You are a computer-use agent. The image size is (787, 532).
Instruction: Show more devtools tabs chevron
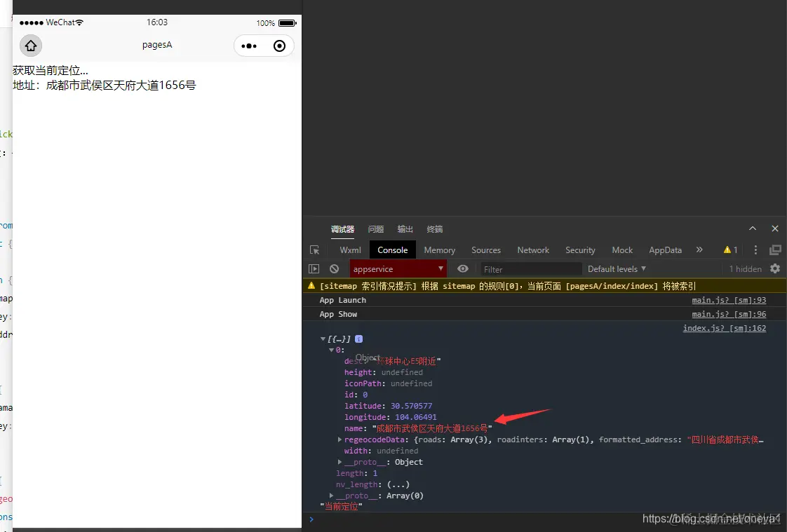[699, 250]
